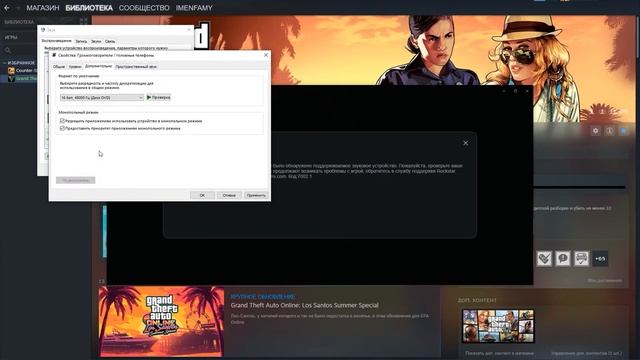This screenshot has width=640, height=360.
Task: Open game settings gear icon on GTA page
Action: click(x=596, y=131)
